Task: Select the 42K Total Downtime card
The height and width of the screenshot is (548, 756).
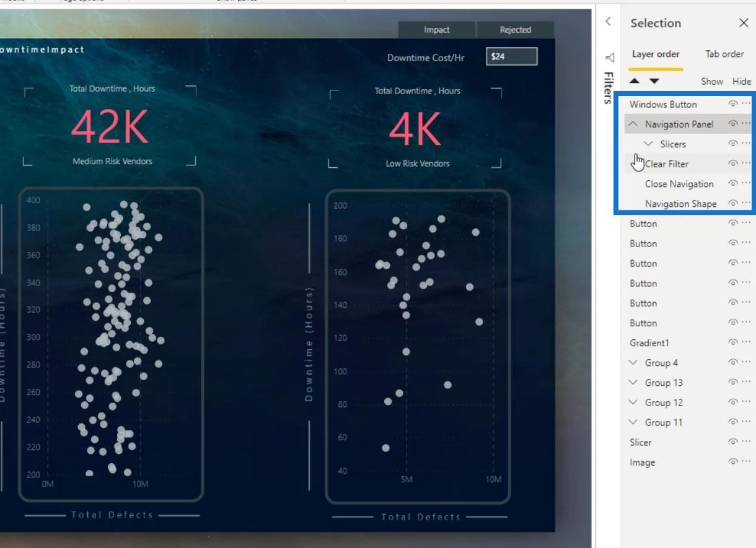Action: click(110, 126)
